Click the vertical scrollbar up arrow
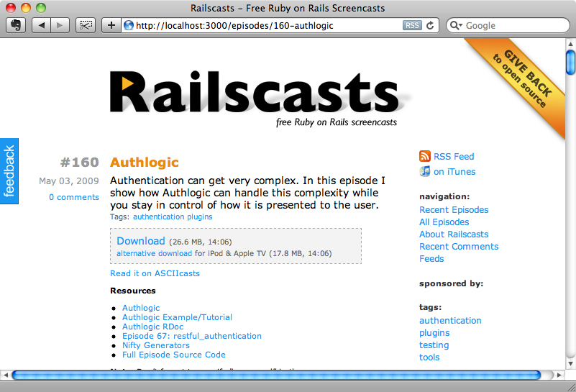The height and width of the screenshot is (392, 576). 570,44
